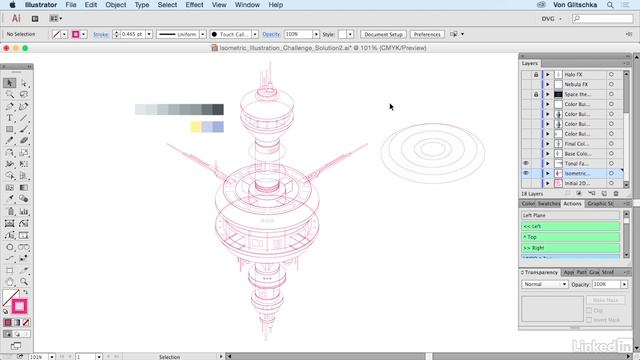Hide the Isometric layer eye icon
640x360 pixels.
click(526, 173)
